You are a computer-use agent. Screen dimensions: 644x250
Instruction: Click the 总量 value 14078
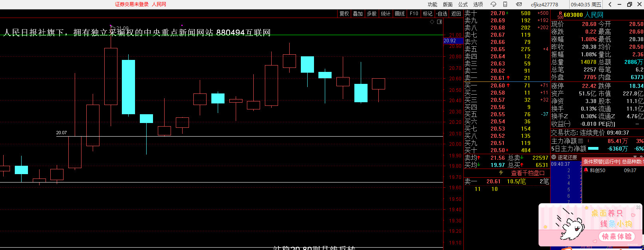pos(588,62)
